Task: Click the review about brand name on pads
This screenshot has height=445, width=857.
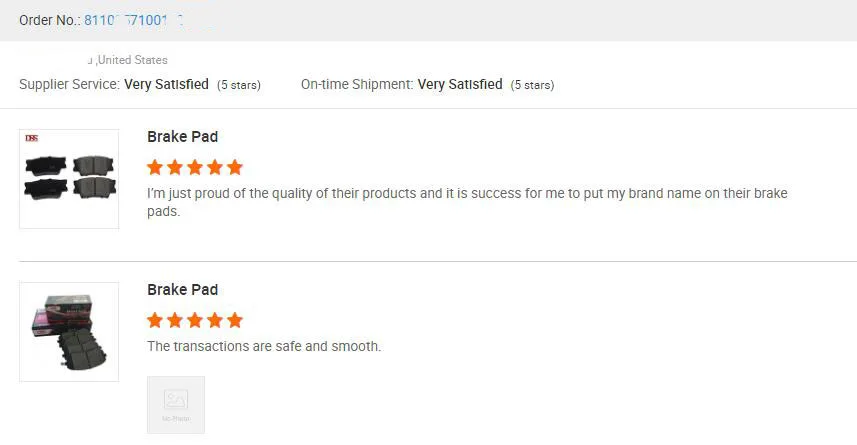Action: click(x=467, y=202)
